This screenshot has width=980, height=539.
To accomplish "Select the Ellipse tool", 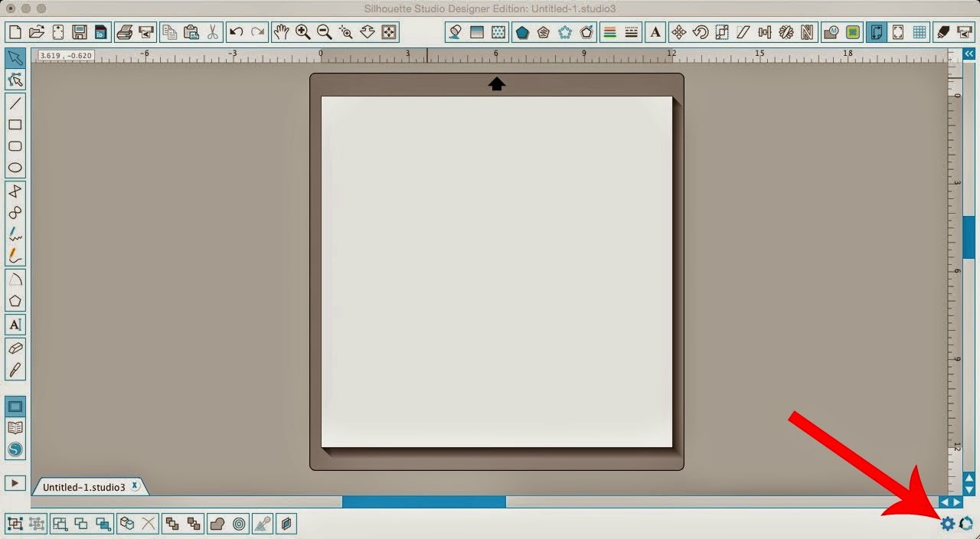I will tap(15, 168).
